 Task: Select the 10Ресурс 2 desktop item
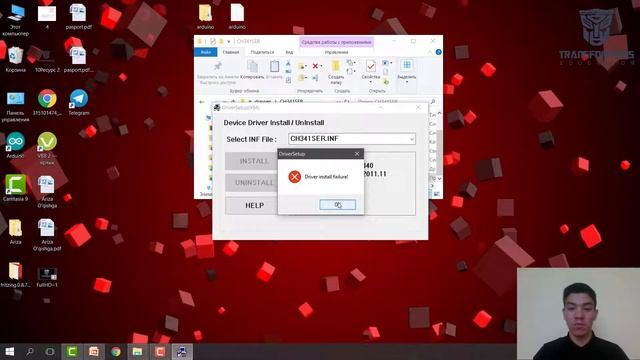pyautogui.click(x=47, y=60)
